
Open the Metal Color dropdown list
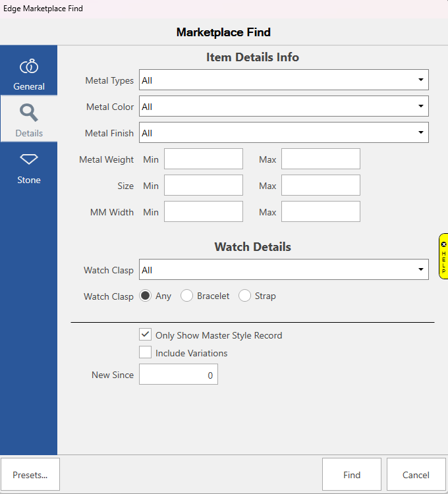coord(283,107)
